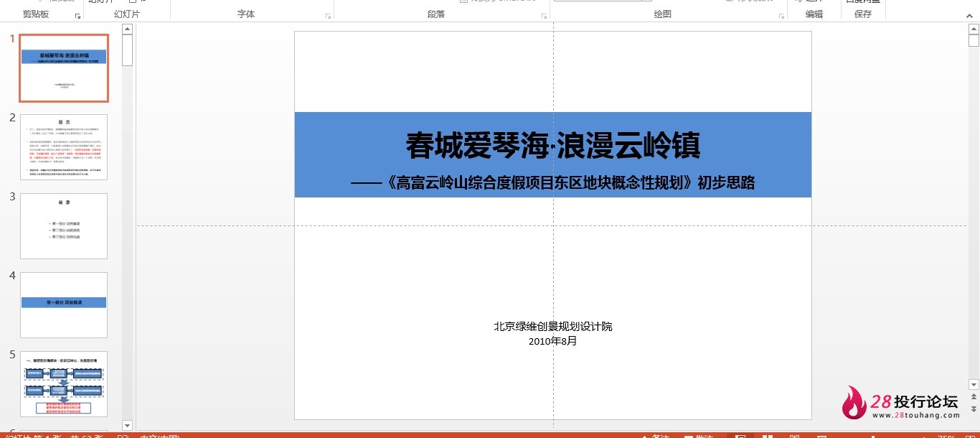This screenshot has width=980, height=438.
Task: Click the date text 2010年8月
Action: click(553, 341)
